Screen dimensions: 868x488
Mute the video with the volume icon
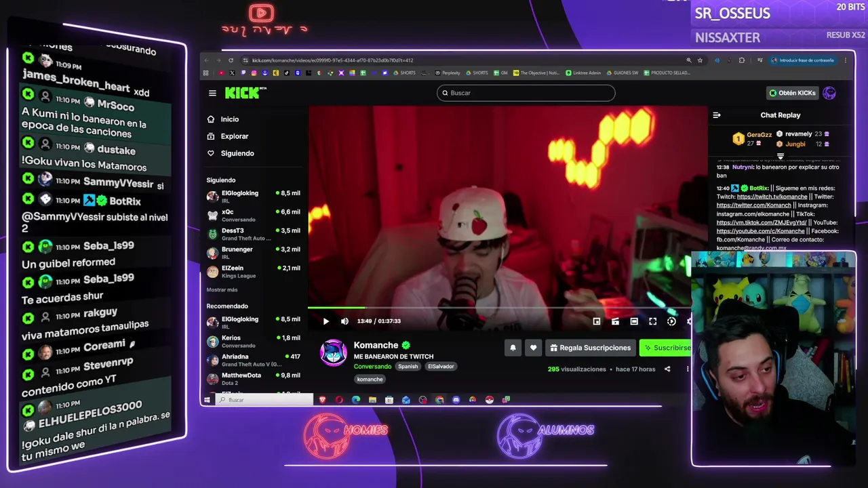[344, 321]
